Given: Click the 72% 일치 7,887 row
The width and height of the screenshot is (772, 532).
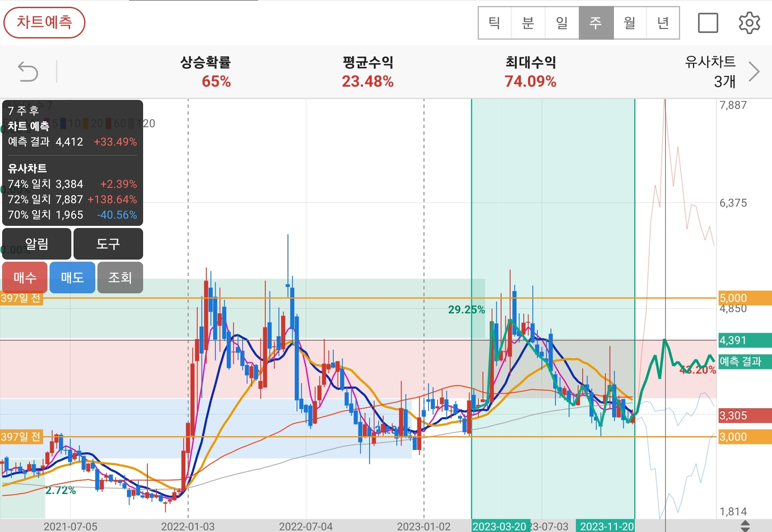Looking at the screenshot, I should click(x=72, y=199).
